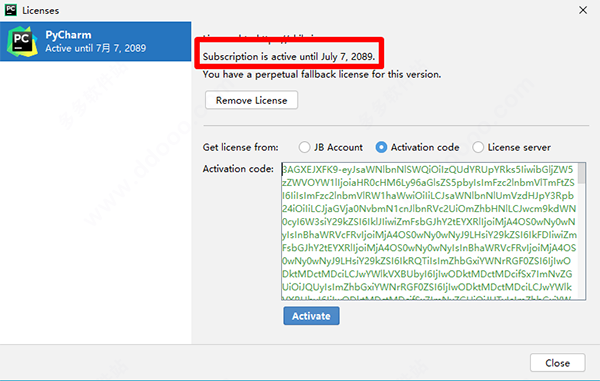Click the Remove License button
Screen dimensions: 600x381
pos(251,100)
